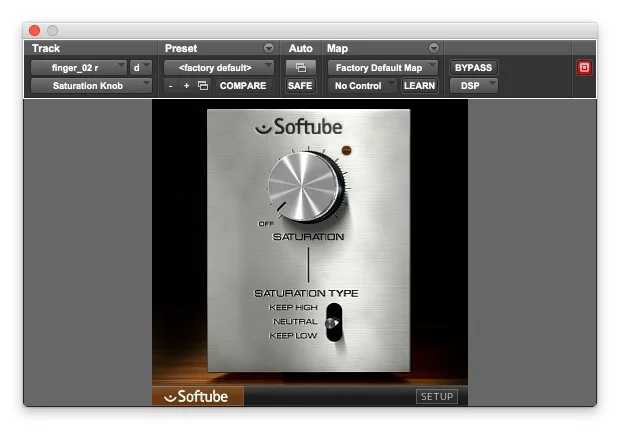Click the NEUTRAL label
The height and width of the screenshot is (434, 620).
coord(295,322)
